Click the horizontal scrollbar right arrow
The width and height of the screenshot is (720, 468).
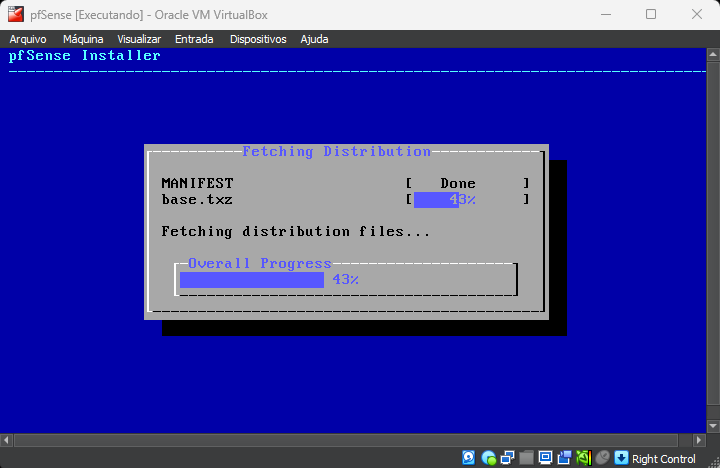click(699, 440)
